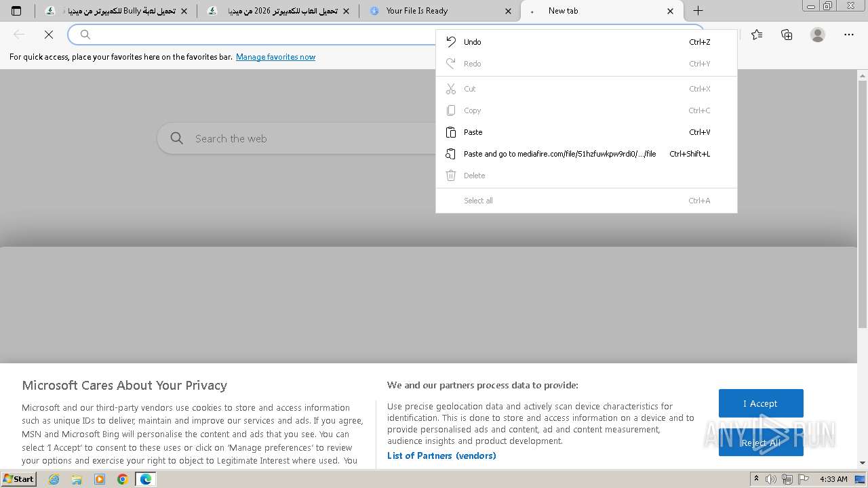
Task: Open the Collections icon in toolbar
Action: tap(787, 35)
